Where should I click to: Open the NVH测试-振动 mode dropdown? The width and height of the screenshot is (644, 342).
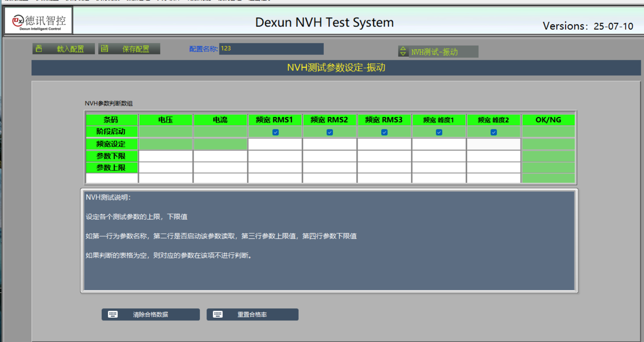pos(443,52)
